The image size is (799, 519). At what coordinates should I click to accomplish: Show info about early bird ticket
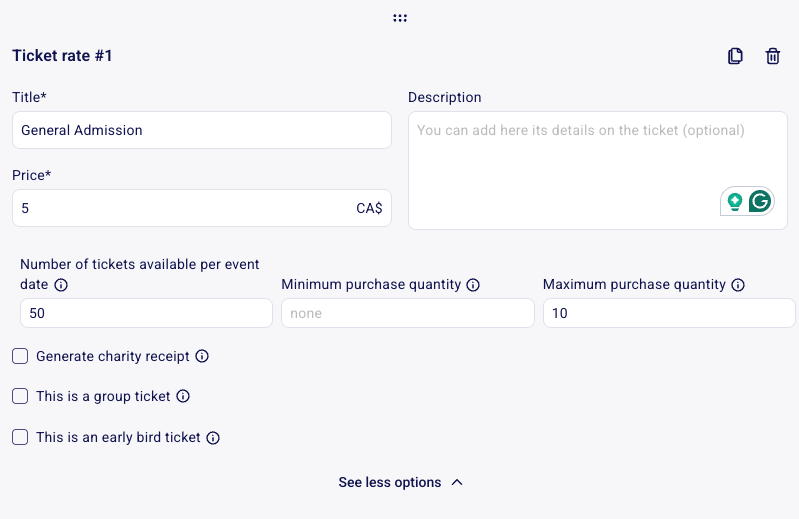[213, 438]
